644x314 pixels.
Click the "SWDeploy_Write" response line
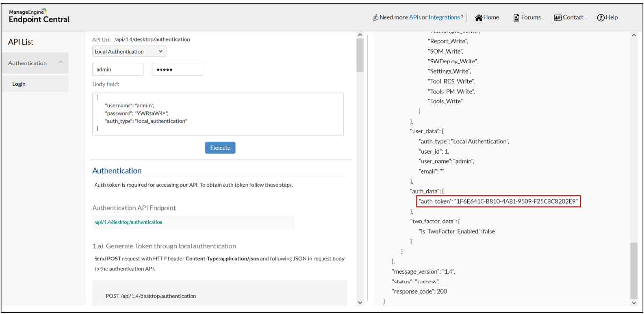point(453,61)
